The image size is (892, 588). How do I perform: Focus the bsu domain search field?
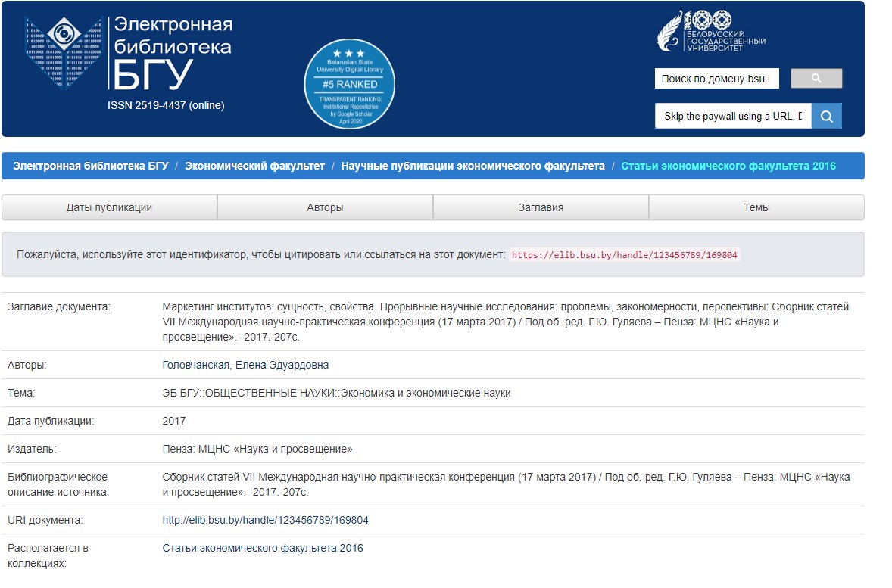click(x=717, y=79)
